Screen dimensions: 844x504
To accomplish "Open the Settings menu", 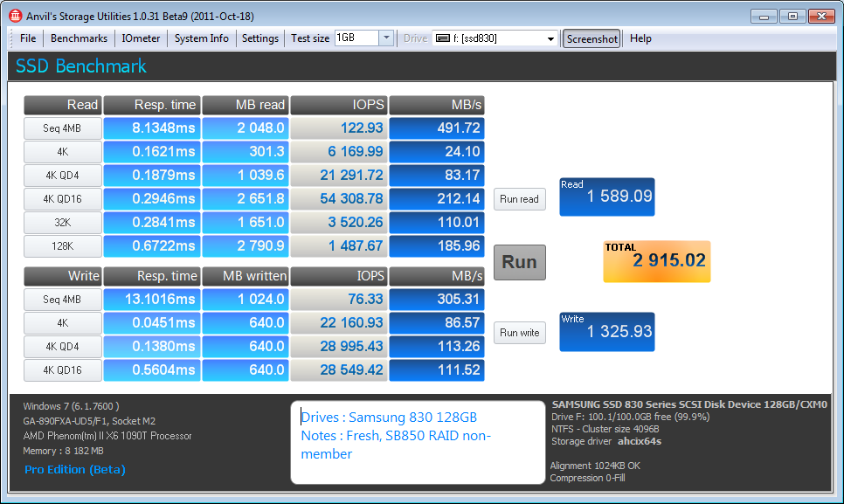I will tap(260, 38).
